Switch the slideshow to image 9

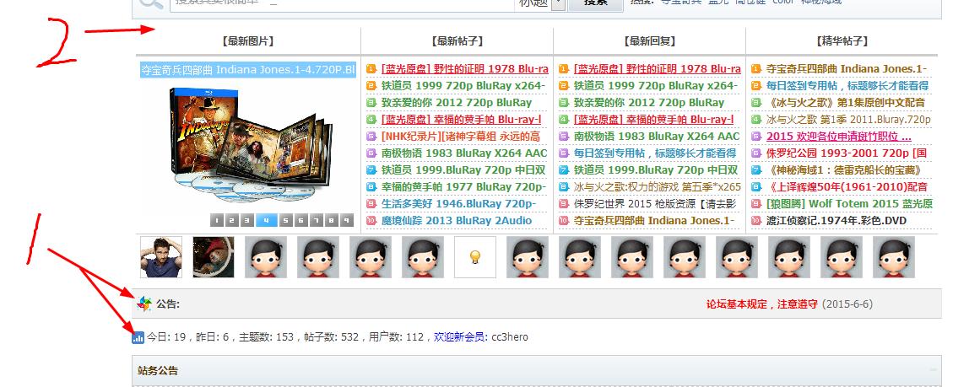pyautogui.click(x=348, y=220)
